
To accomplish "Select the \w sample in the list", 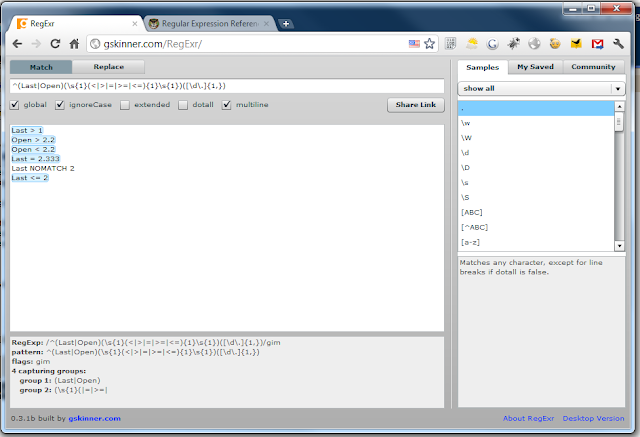I will (x=536, y=123).
